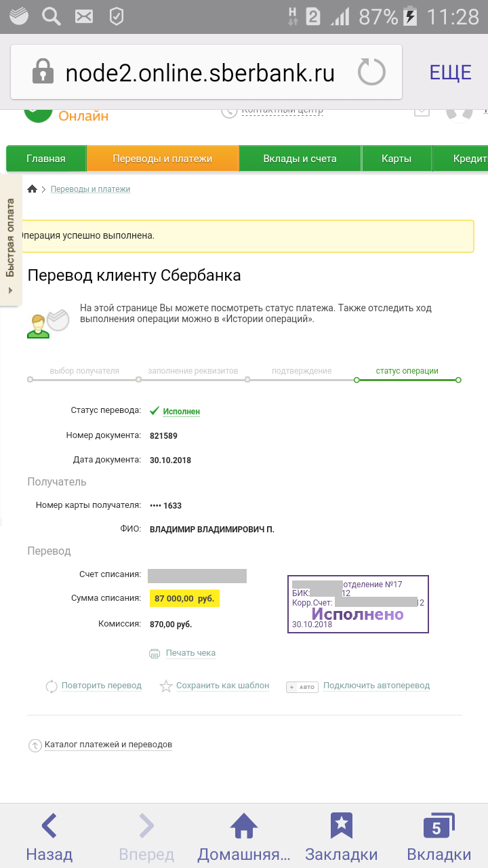This screenshot has width=488, height=868.
Task: Open Вкладки tabs counter icon
Action: [x=439, y=826]
